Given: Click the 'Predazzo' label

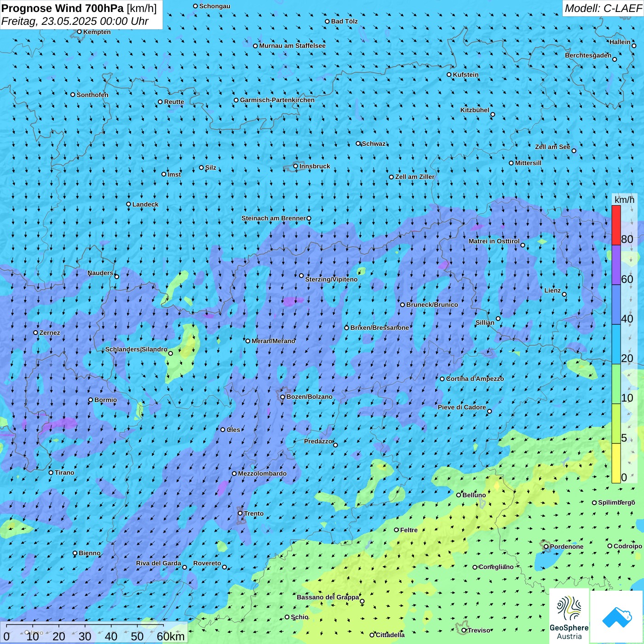Looking at the screenshot, I should 318,441.
